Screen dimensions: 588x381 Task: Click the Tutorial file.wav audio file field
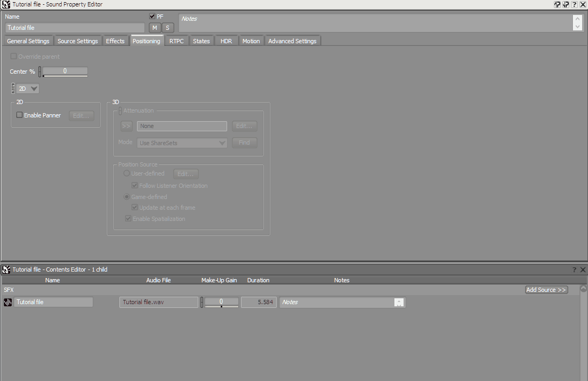[x=158, y=301]
